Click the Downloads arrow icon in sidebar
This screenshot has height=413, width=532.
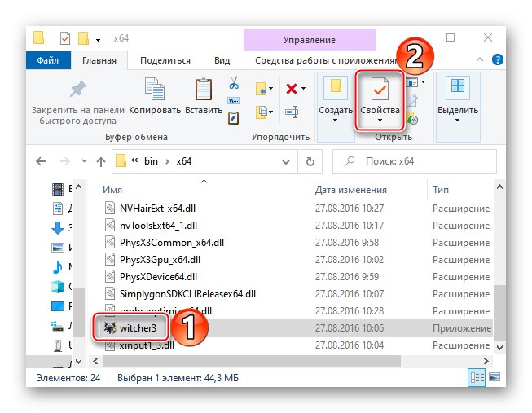pyautogui.click(x=58, y=228)
